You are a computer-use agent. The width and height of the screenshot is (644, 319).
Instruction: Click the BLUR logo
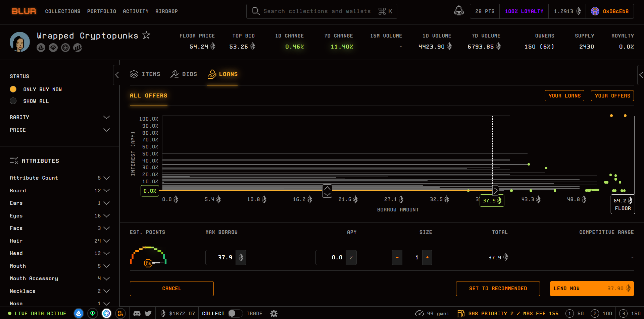[x=24, y=11]
